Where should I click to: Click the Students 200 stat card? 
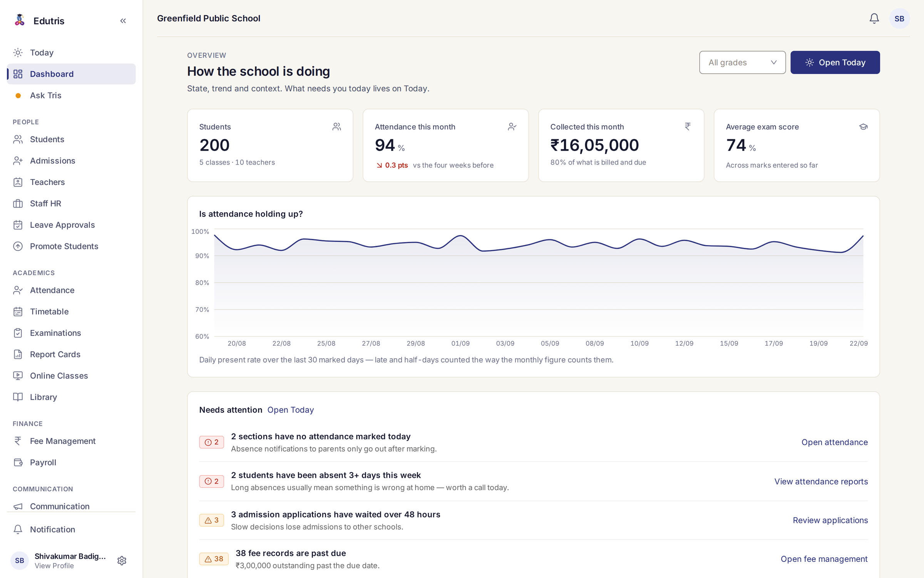point(270,145)
